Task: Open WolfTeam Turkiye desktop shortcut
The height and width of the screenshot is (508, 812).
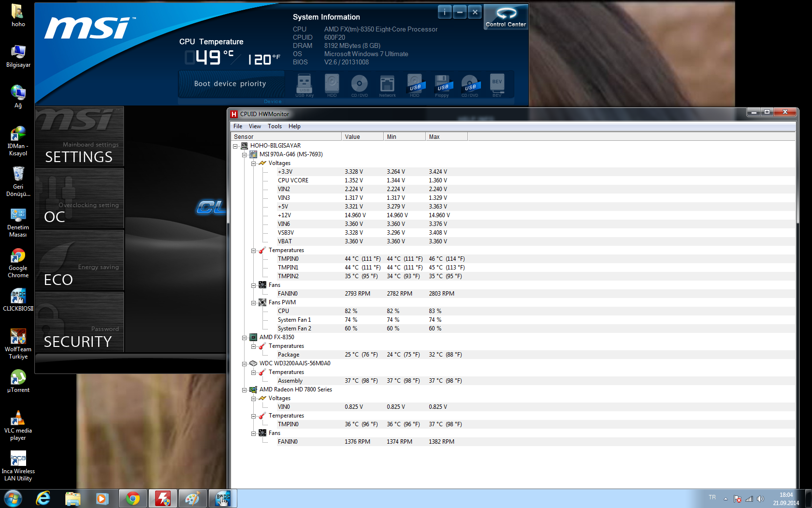Action: [x=18, y=344]
